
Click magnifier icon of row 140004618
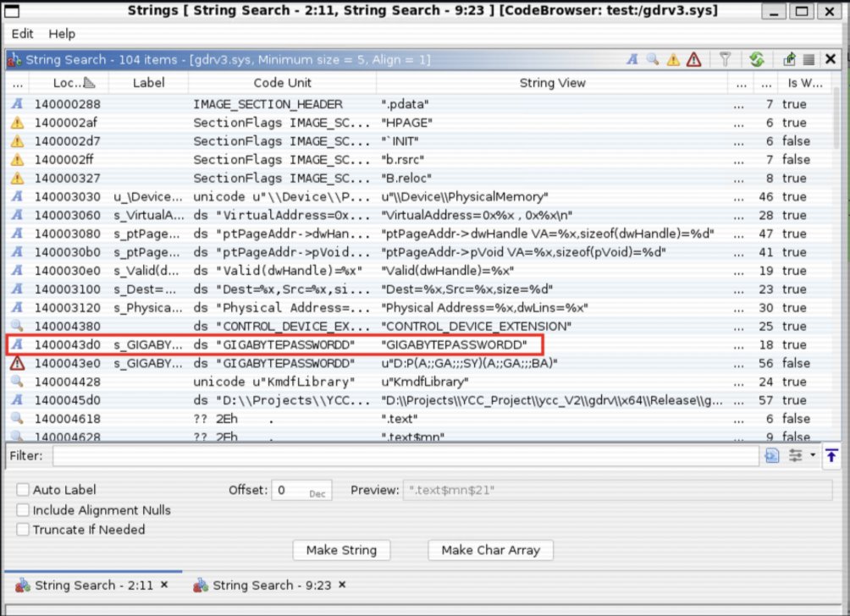pos(17,418)
